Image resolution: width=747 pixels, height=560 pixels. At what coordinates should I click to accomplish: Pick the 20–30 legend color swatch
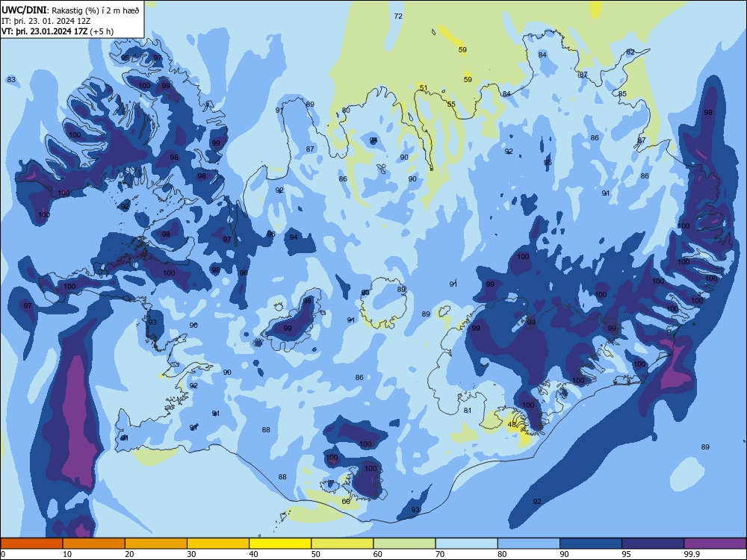point(156,544)
